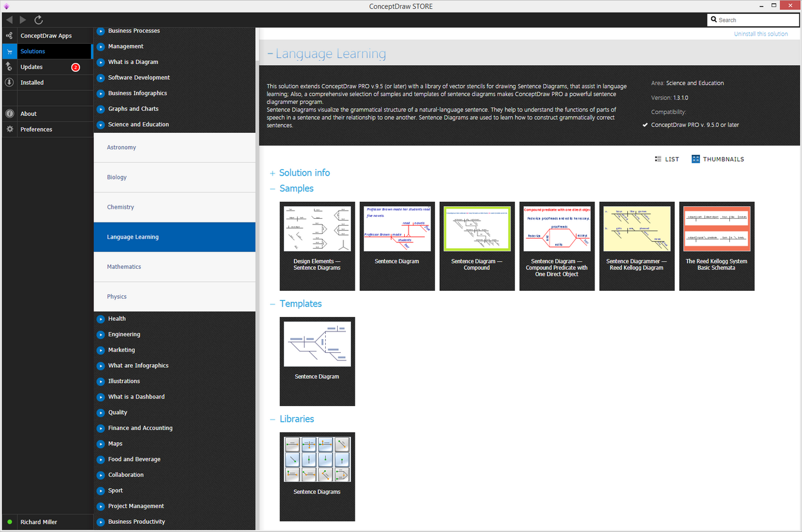Expand the Software Development category

click(x=101, y=78)
